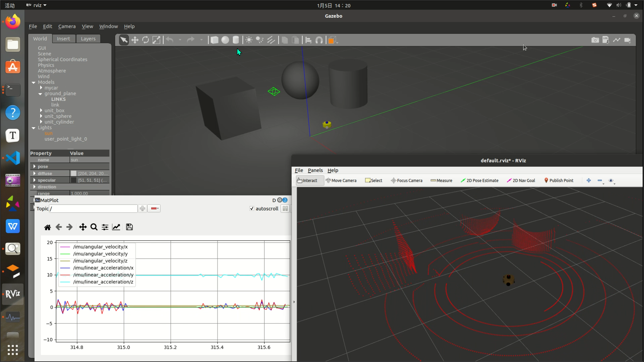Toggle the snap magnet tool
Image resolution: width=644 pixels, height=362 pixels.
pyautogui.click(x=319, y=40)
